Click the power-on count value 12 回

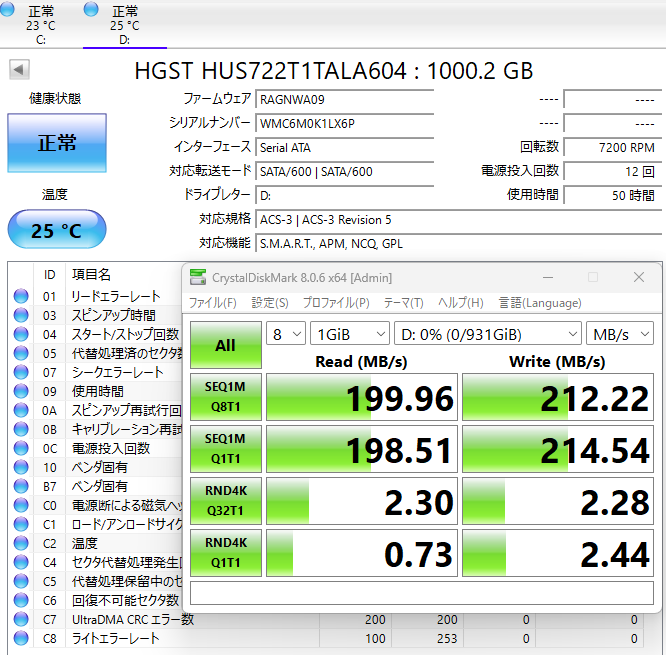pyautogui.click(x=612, y=172)
